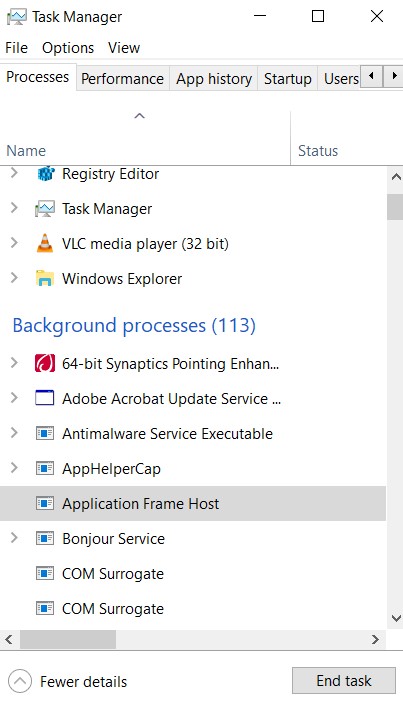This screenshot has height=707, width=403.
Task: Select the Antimalware Service Executable icon
Action: click(x=45, y=433)
